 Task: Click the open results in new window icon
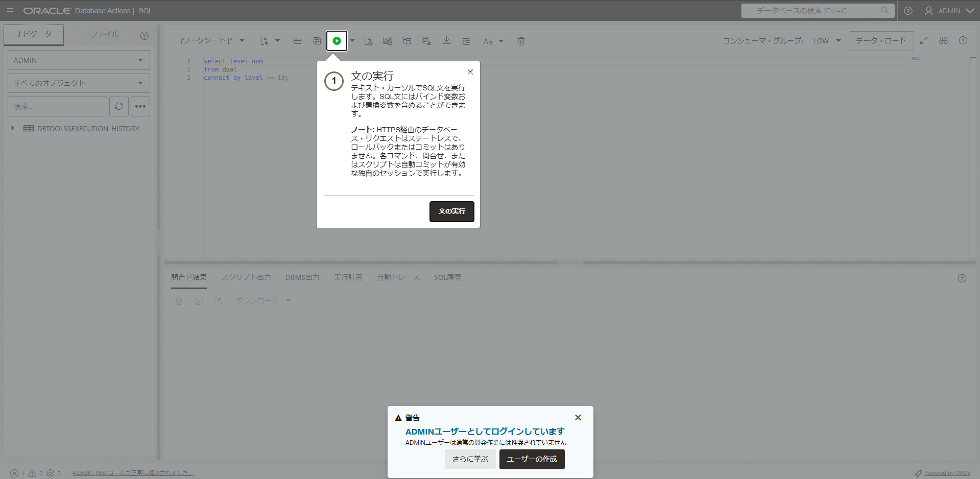(218, 301)
